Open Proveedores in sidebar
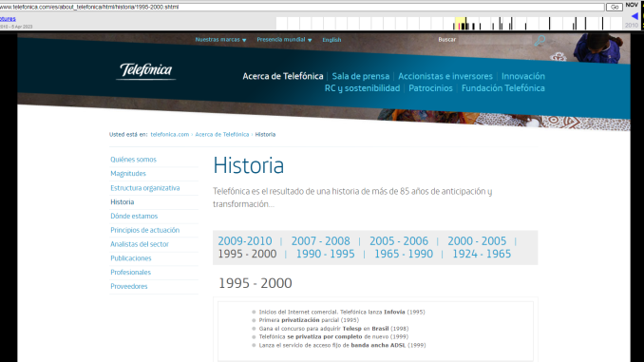644x362 pixels. pyautogui.click(x=128, y=286)
